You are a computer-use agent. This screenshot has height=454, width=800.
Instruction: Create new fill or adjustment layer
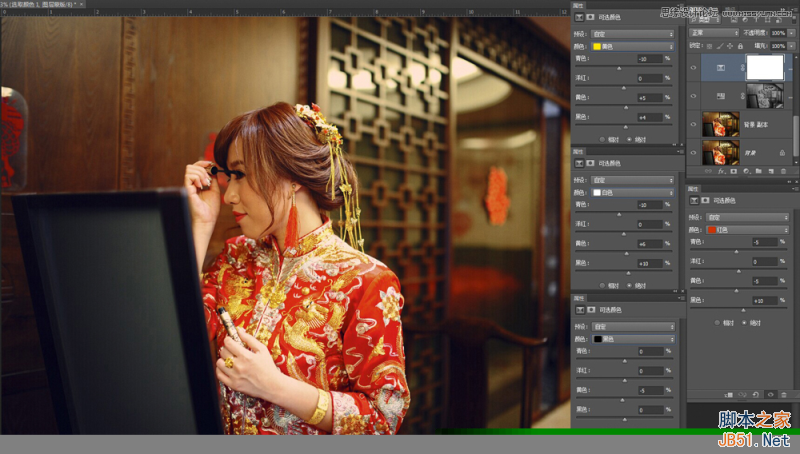tap(746, 171)
